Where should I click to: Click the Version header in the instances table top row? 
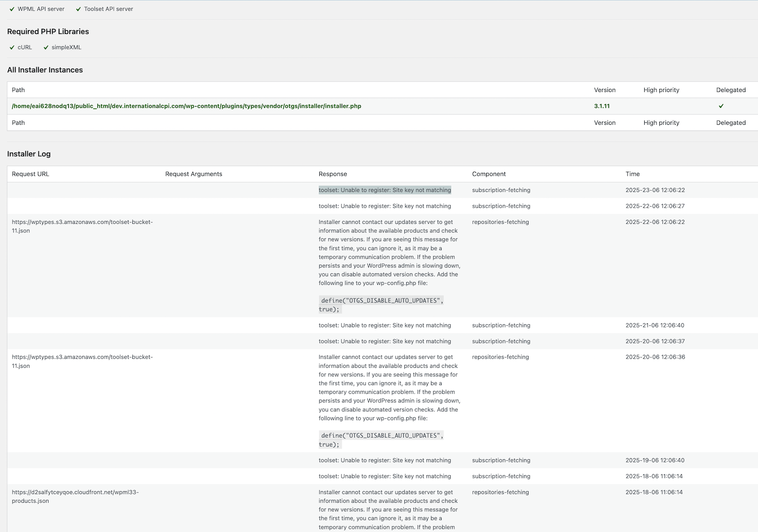pos(605,90)
